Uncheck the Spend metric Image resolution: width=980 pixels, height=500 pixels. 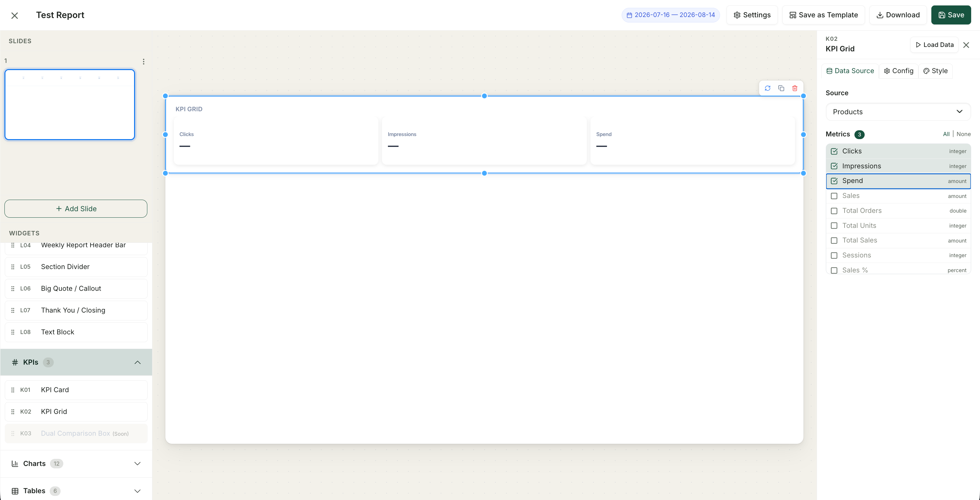(x=834, y=181)
